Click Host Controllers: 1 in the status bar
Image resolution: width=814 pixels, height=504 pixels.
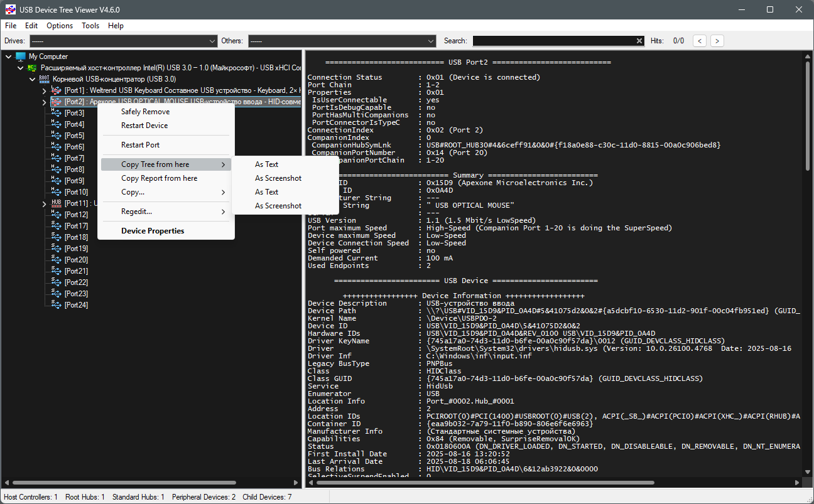(x=31, y=497)
